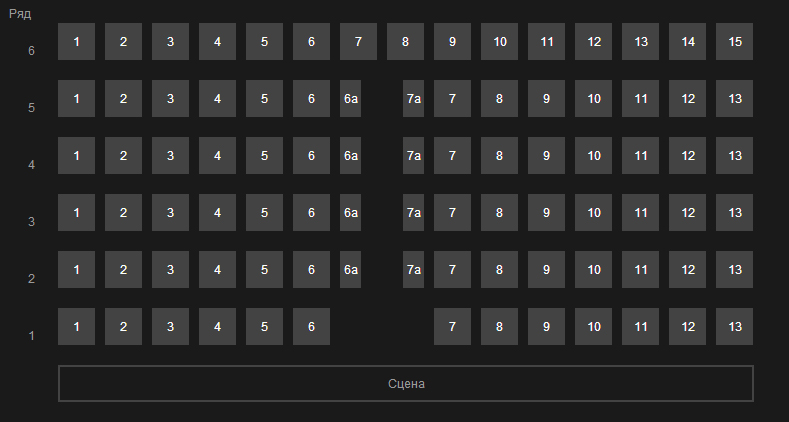Select seat 13 in row 5
This screenshot has height=422, width=789.
[x=734, y=99]
